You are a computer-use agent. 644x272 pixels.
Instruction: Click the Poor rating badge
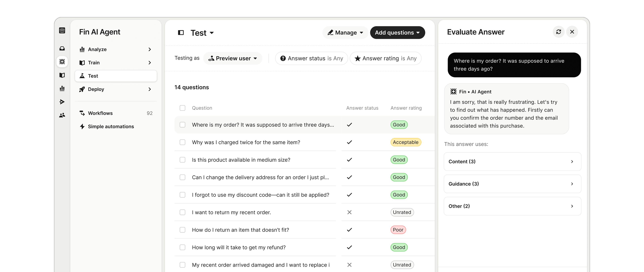coord(398,230)
